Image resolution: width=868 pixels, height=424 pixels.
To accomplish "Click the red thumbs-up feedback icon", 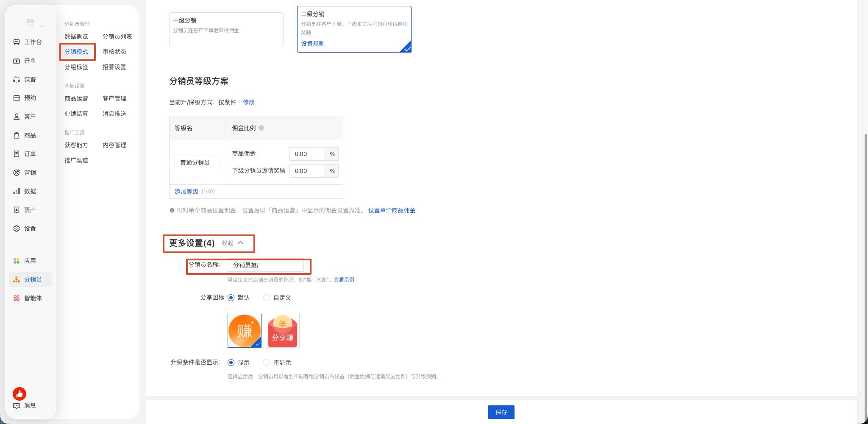I will (19, 394).
